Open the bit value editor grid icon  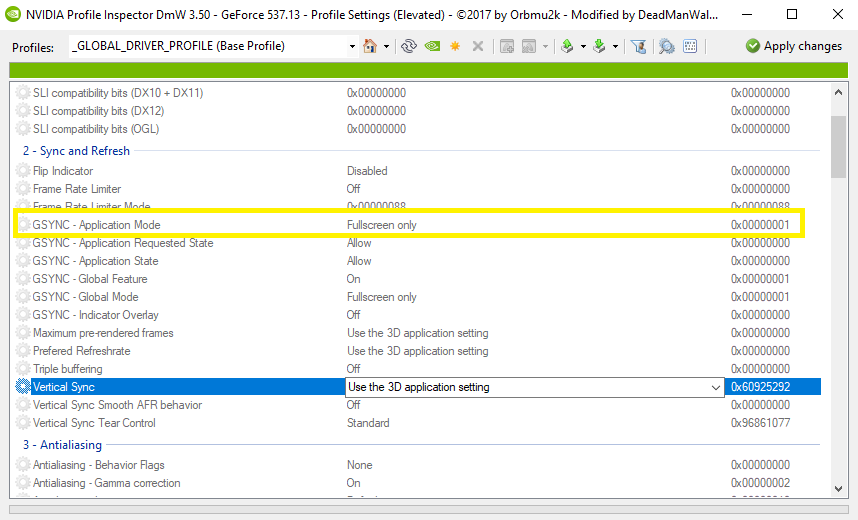click(x=692, y=46)
